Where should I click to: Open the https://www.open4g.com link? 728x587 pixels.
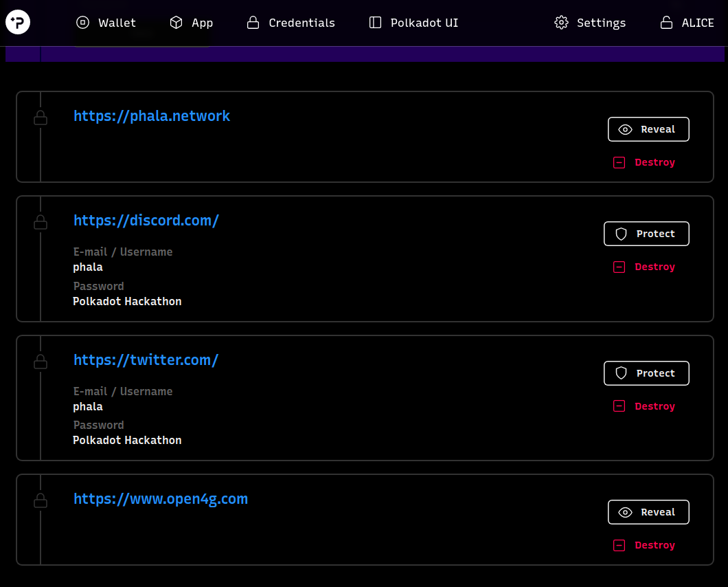click(x=161, y=499)
